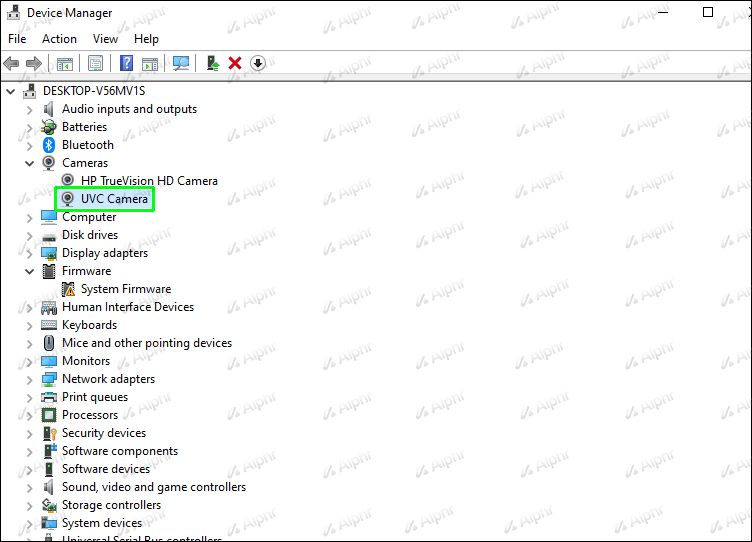Click the Show/Hide console tree icon

(65, 63)
